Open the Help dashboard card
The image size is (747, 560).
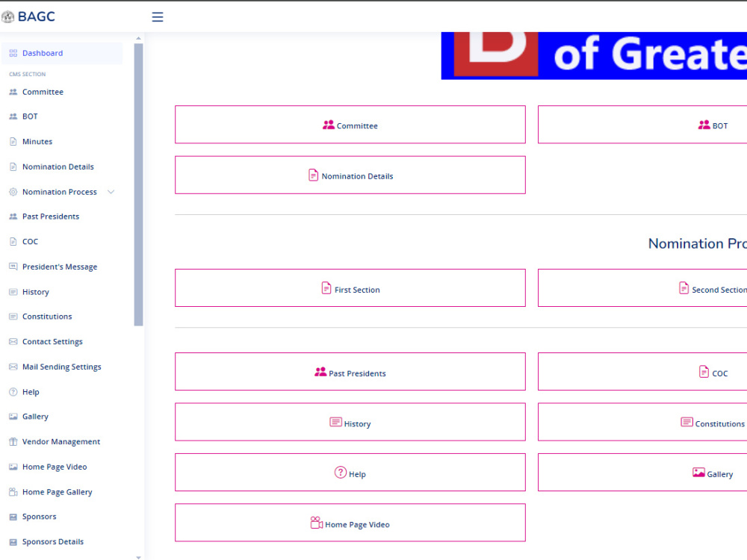coord(350,472)
